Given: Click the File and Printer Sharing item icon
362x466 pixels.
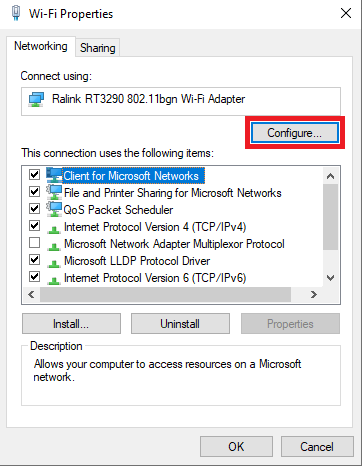Looking at the screenshot, I should click(x=54, y=192).
